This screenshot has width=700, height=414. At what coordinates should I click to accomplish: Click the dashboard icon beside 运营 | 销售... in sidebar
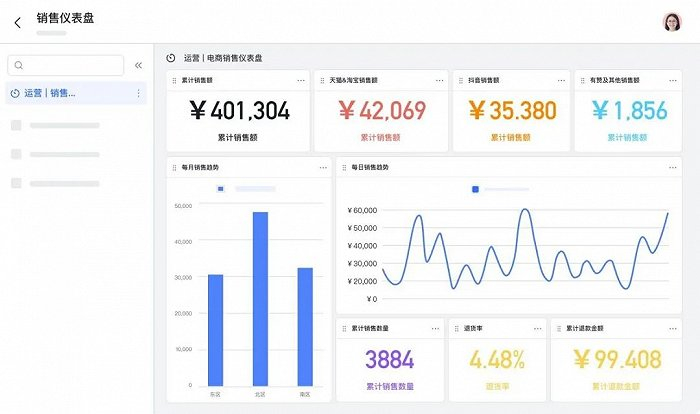(x=15, y=93)
